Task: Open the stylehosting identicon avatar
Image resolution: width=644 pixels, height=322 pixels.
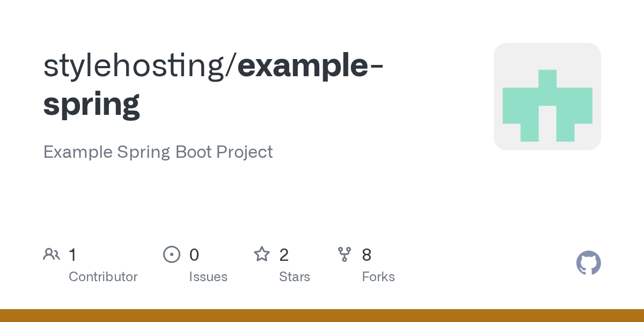Action: point(547,97)
